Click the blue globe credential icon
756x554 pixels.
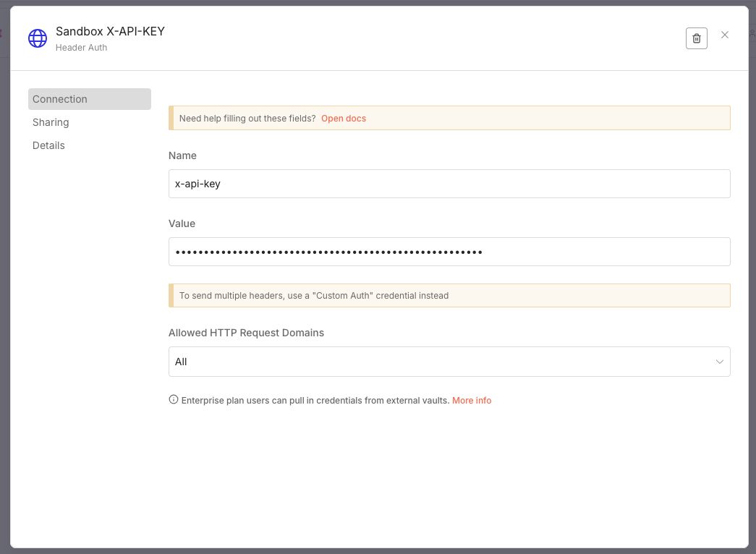(38, 38)
